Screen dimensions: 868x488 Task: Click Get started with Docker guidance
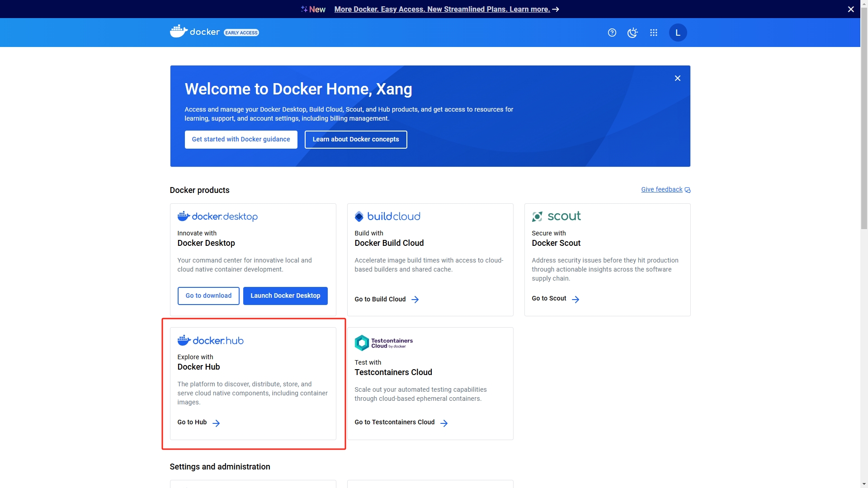pos(241,140)
